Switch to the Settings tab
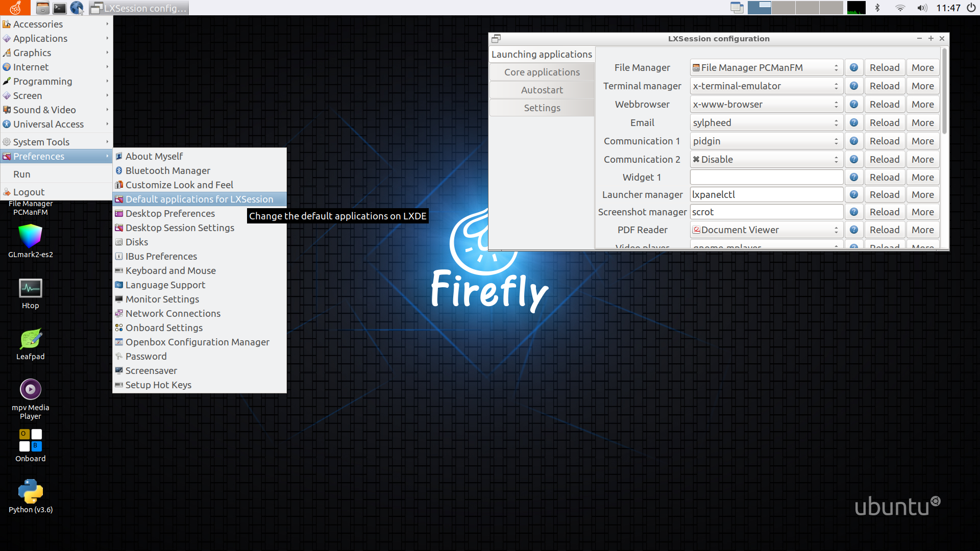This screenshot has height=551, width=980. (542, 108)
